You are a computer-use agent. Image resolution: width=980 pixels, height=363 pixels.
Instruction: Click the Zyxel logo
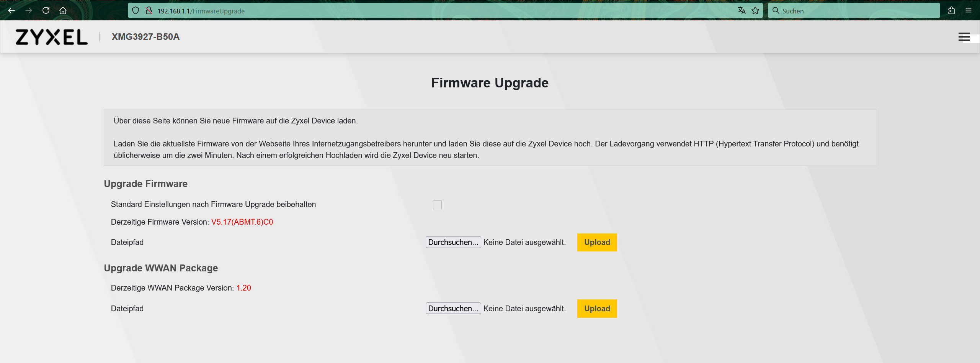pos(51,37)
